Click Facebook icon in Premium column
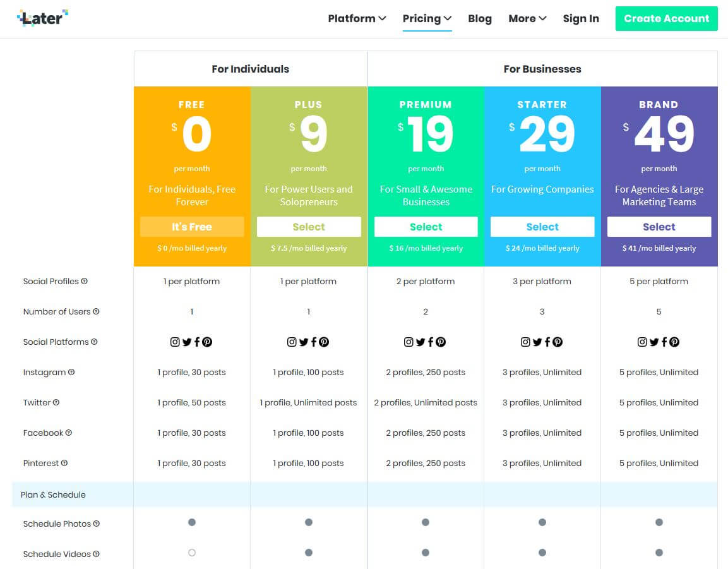Viewport: 728px width, 569px height. coord(431,342)
